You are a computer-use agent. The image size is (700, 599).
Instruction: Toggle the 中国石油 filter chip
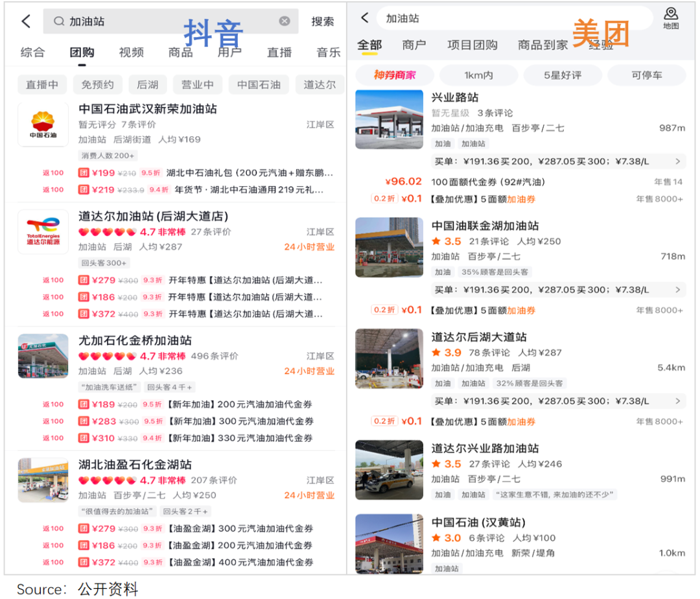point(259,84)
